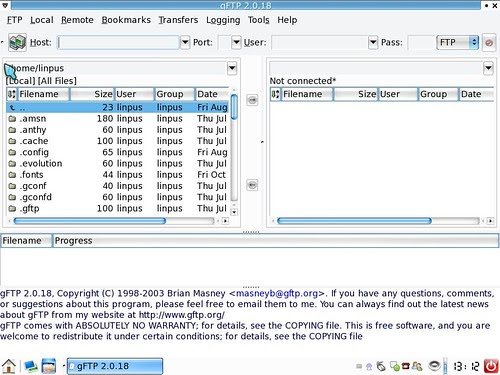Open the .amsn folder icon
Image resolution: width=500 pixels, height=375 pixels.
point(12,119)
